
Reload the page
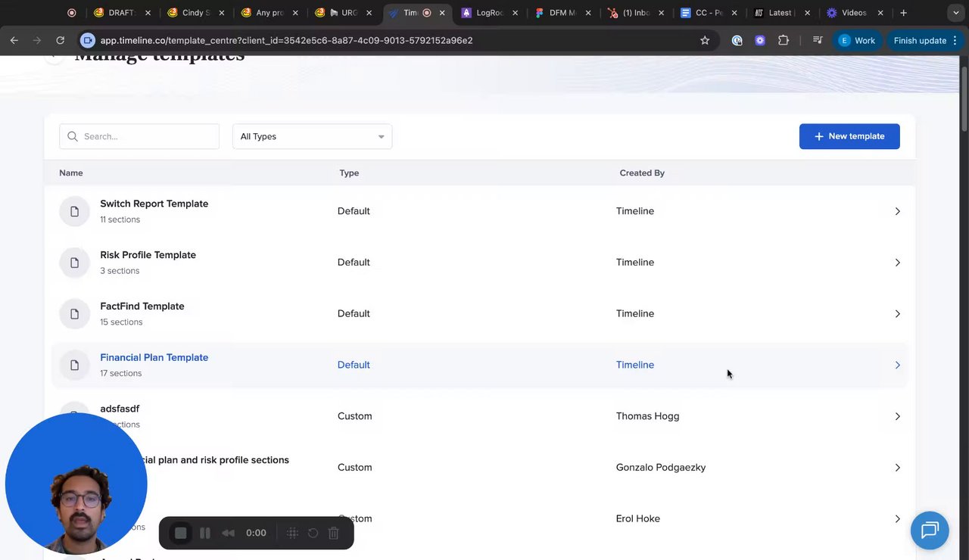60,40
